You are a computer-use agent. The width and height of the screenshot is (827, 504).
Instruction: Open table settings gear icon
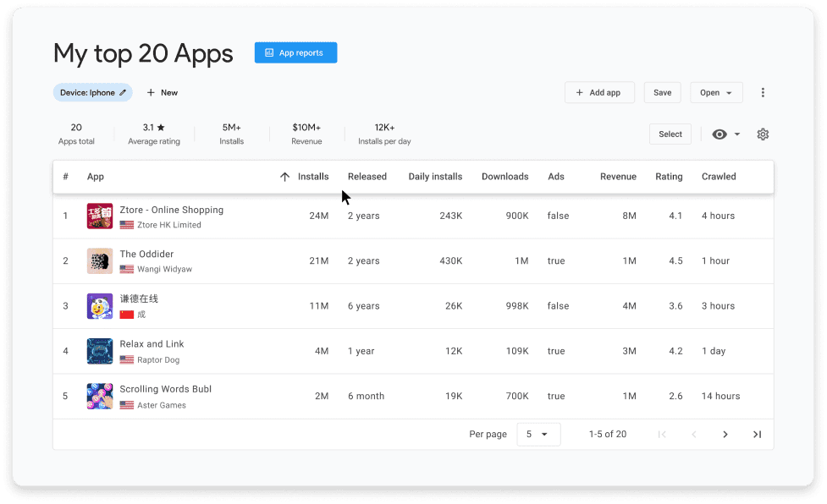tap(763, 134)
